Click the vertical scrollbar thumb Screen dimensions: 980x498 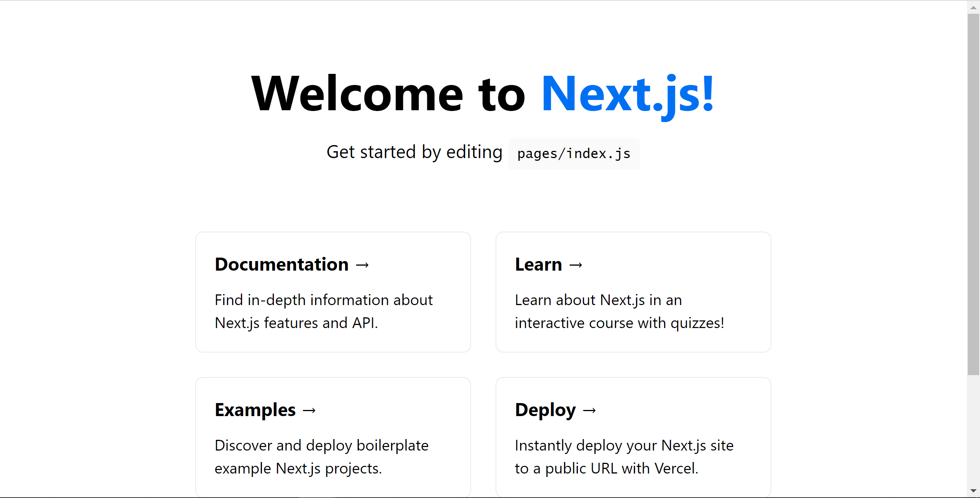point(973,194)
